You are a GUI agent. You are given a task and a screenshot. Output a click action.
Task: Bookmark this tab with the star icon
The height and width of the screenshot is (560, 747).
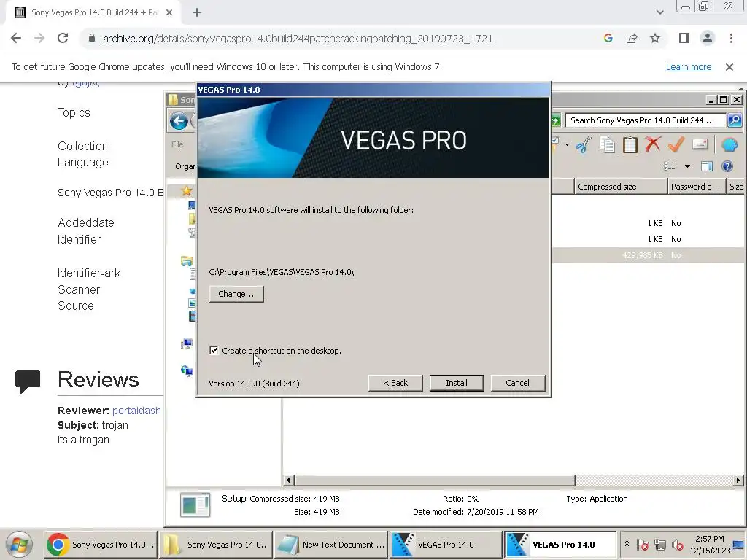(x=655, y=38)
